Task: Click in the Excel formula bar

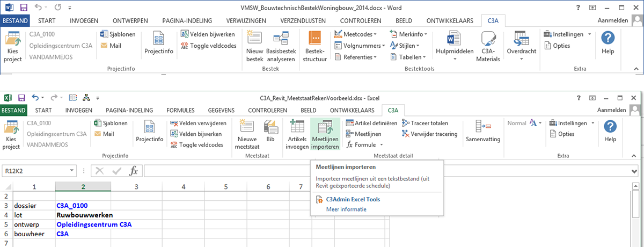Action: click(386, 171)
